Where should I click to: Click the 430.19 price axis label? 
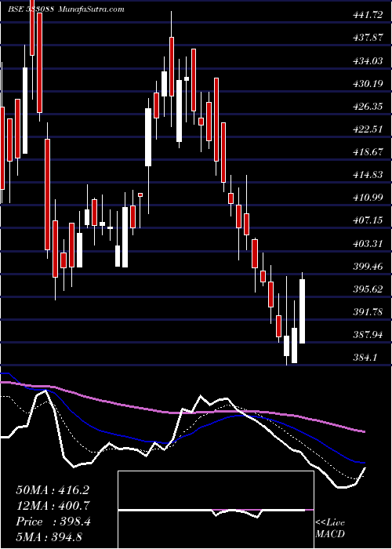click(368, 84)
